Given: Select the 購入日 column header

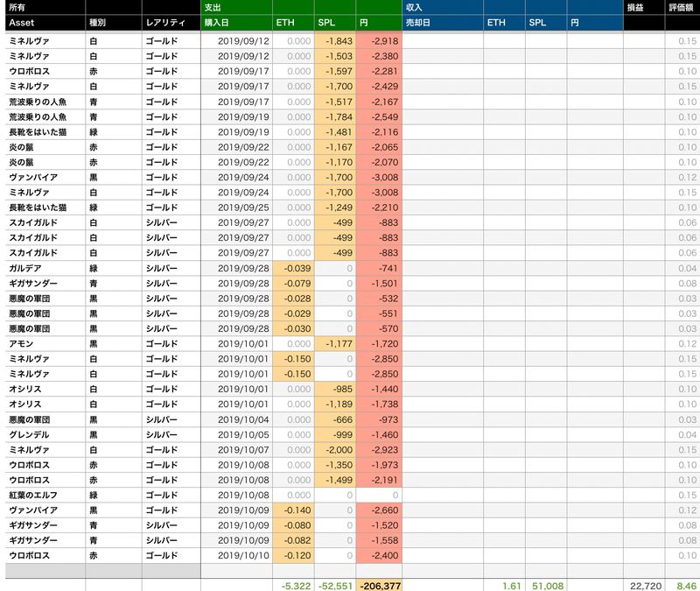Looking at the screenshot, I should pyautogui.click(x=219, y=24).
